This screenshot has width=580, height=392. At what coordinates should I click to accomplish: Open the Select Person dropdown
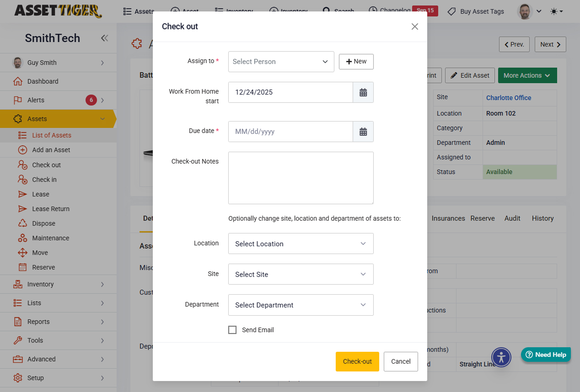click(281, 62)
